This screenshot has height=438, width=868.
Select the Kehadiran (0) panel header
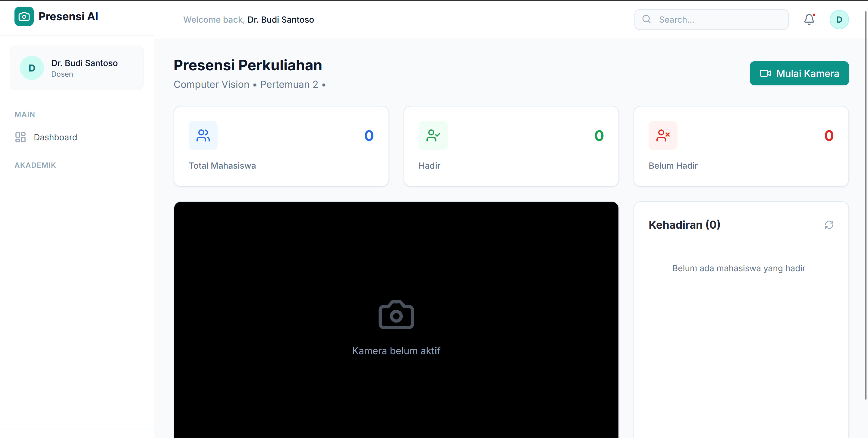[684, 224]
